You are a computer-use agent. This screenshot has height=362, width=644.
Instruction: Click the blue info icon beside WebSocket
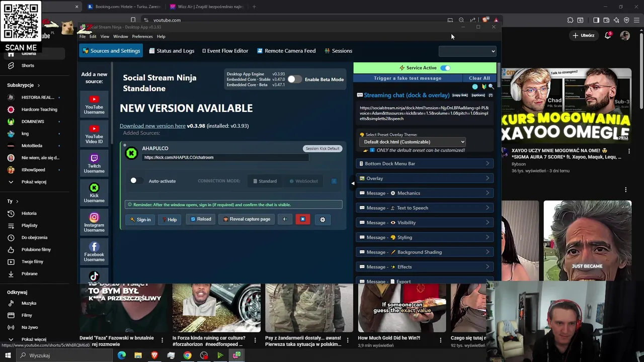pyautogui.click(x=334, y=181)
